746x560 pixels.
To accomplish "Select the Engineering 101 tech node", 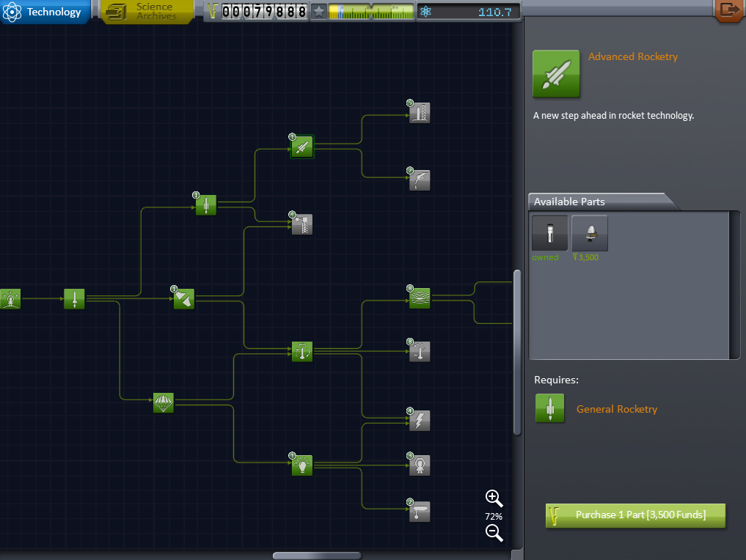I will (183, 298).
